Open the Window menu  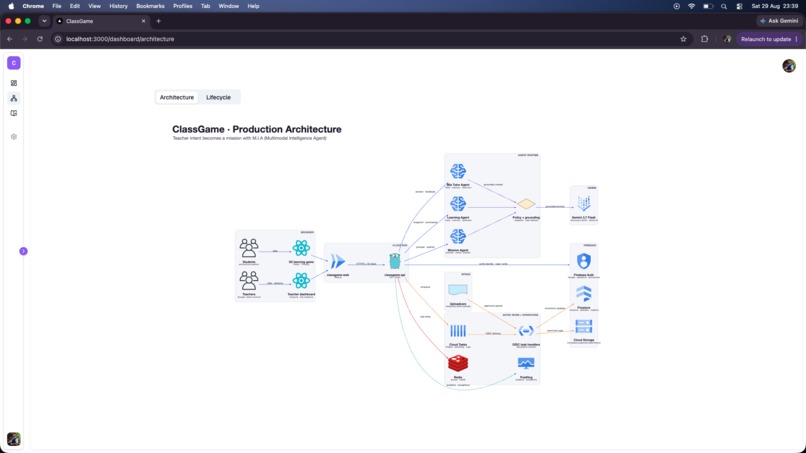click(x=229, y=6)
